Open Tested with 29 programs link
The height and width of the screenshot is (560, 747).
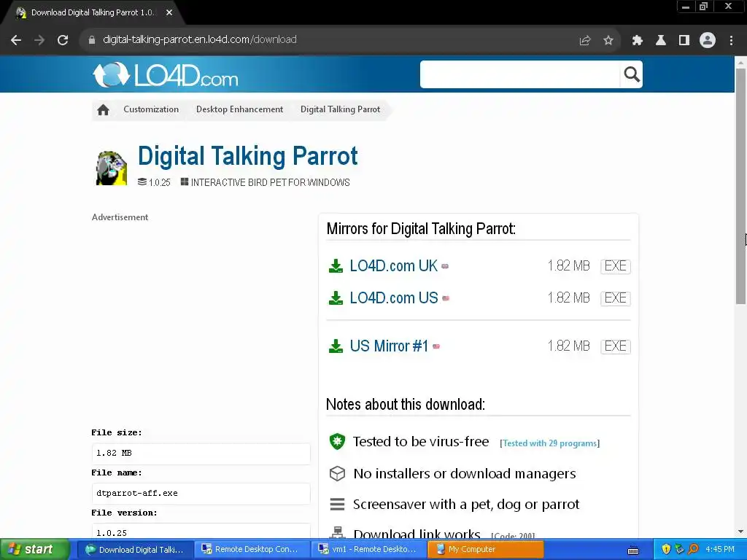[550, 443]
